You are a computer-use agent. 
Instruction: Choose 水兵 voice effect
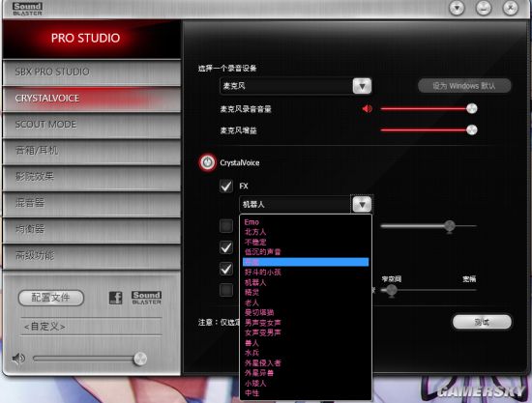pos(251,353)
